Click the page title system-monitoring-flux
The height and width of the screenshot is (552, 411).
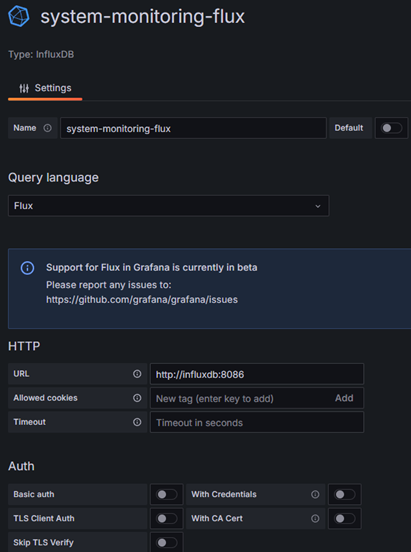pos(142,17)
